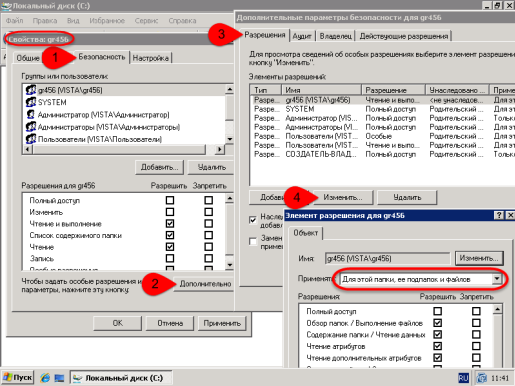
Task: Click left arrow of groups list horizontal scrollbar
Action: (x=28, y=149)
